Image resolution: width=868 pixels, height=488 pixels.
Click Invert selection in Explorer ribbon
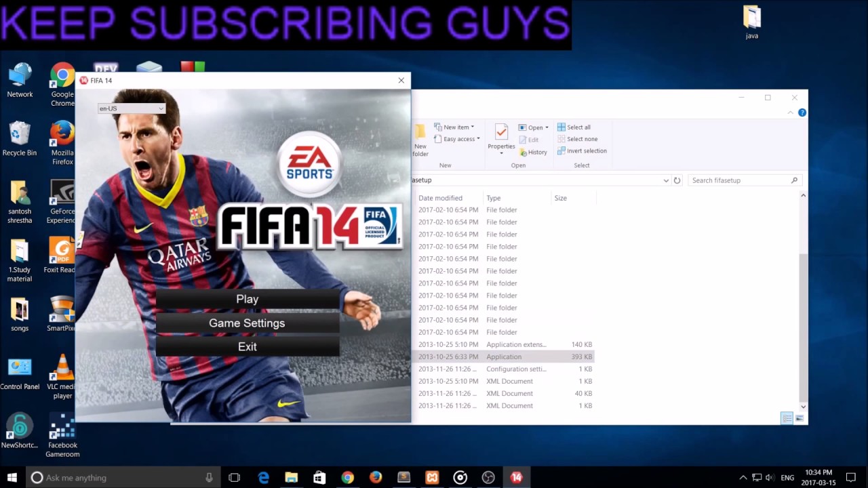click(582, 150)
